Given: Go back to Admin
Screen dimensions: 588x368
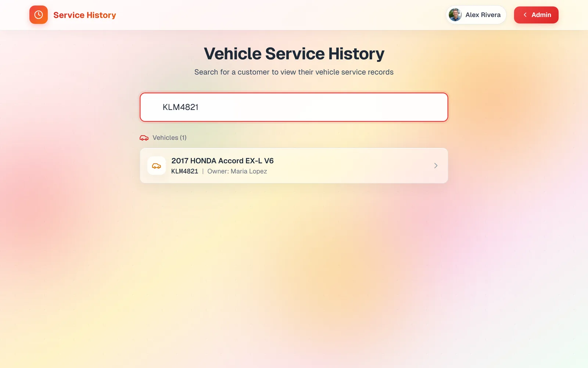Looking at the screenshot, I should (x=536, y=15).
